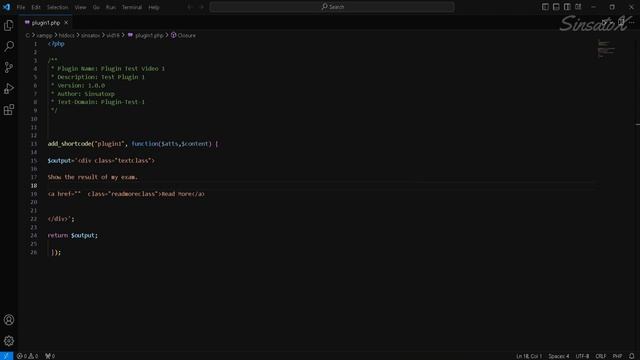Open the Search view in activity bar
Screen dimensions: 640x360
(9, 46)
